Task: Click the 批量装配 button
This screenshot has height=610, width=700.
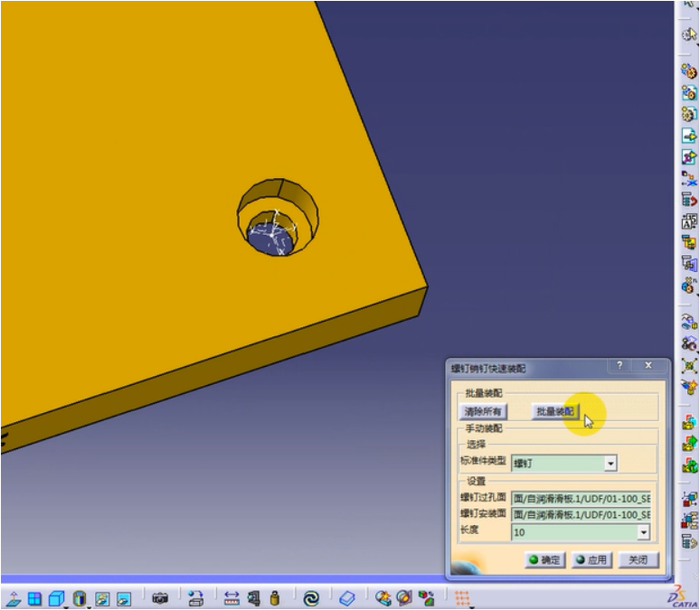Action: point(554,411)
